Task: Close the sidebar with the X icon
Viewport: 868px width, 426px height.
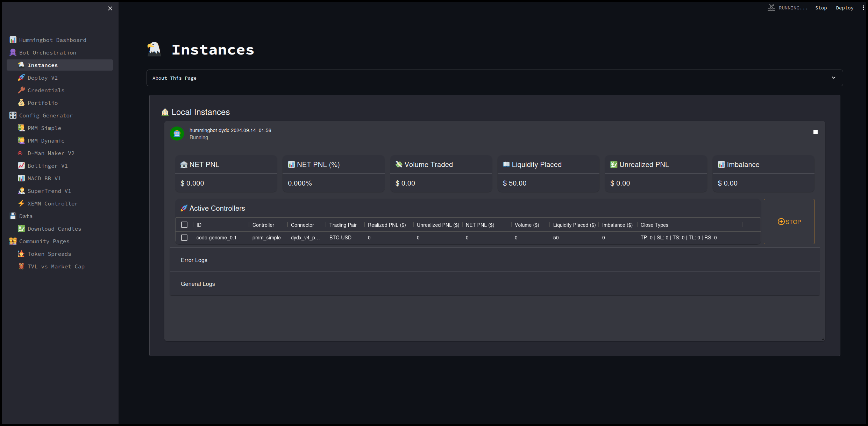Action: (x=110, y=8)
